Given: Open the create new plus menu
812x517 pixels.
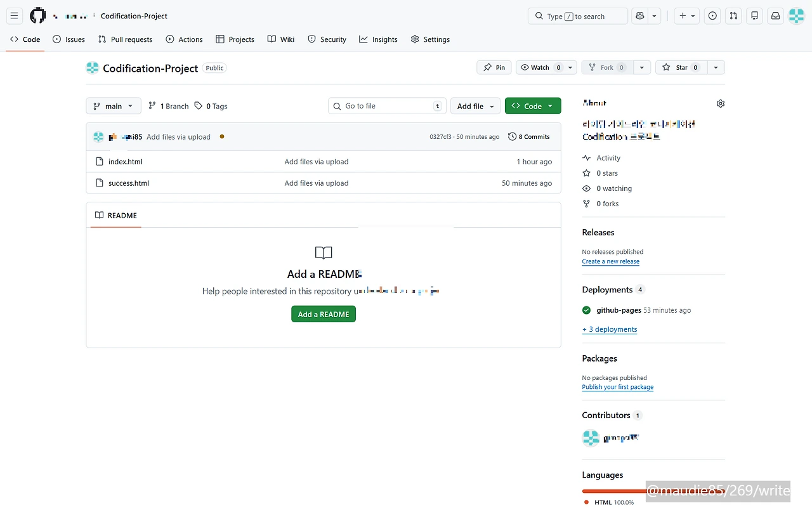Looking at the screenshot, I should [687, 16].
